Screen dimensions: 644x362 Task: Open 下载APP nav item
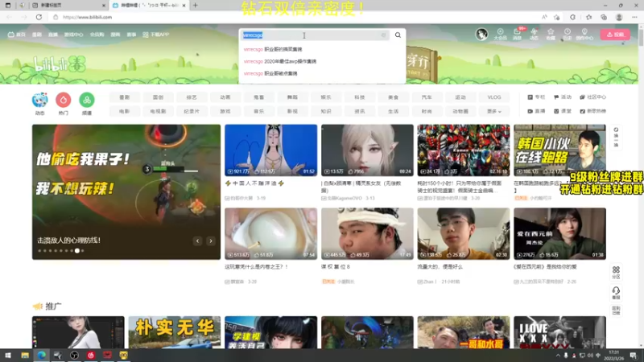pyautogui.click(x=156, y=35)
